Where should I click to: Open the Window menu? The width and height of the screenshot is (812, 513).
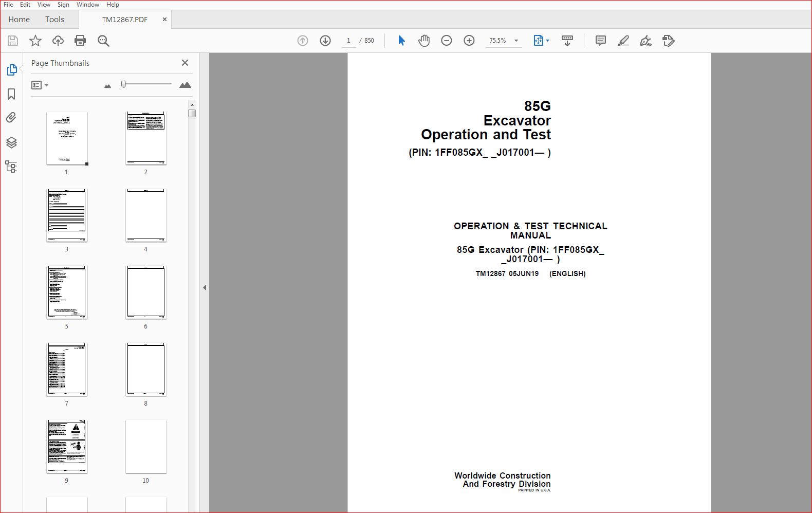[88, 5]
